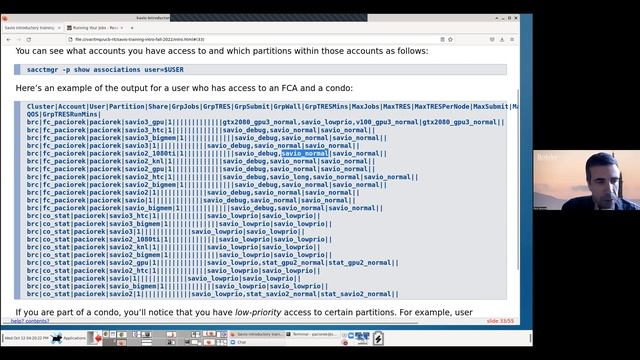
Task: Click the Xfce mouse logo in the taskbar
Action: (x=57, y=338)
